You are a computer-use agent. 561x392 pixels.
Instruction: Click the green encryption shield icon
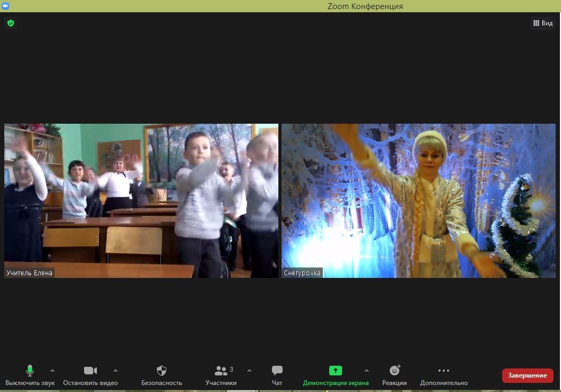point(11,23)
